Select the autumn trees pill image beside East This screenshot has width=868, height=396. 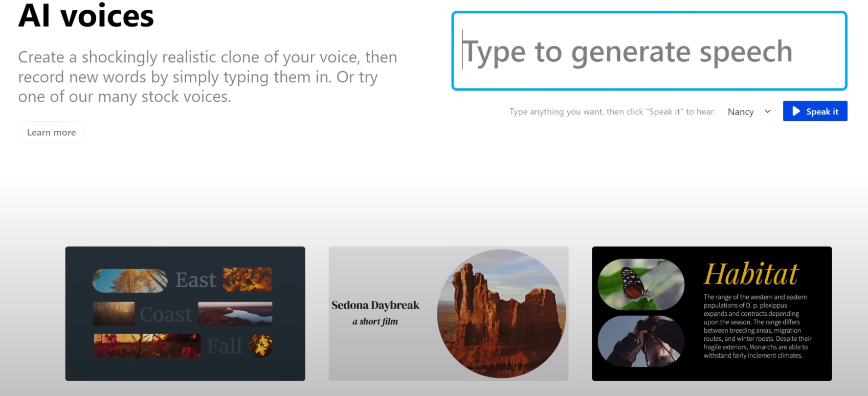(x=130, y=281)
